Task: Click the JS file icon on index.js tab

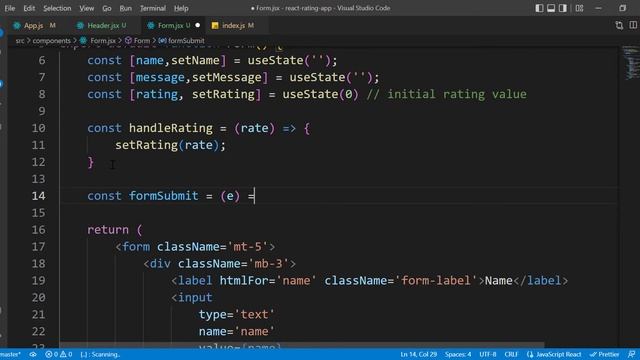Action: 215,25
